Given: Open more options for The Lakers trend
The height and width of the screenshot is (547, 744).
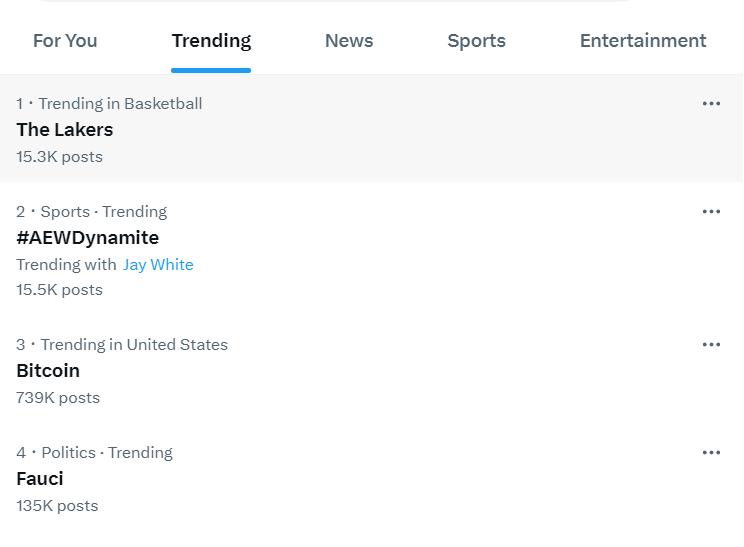Looking at the screenshot, I should [711, 104].
